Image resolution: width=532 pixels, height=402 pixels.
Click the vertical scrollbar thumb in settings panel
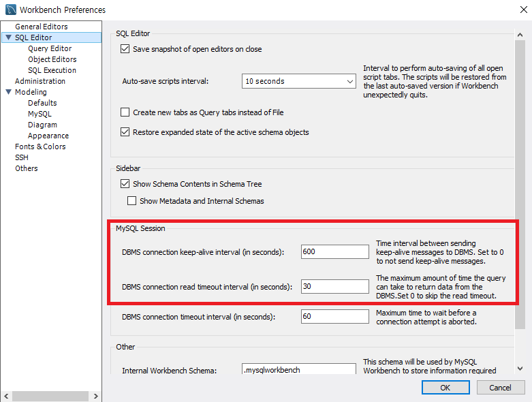520,184
